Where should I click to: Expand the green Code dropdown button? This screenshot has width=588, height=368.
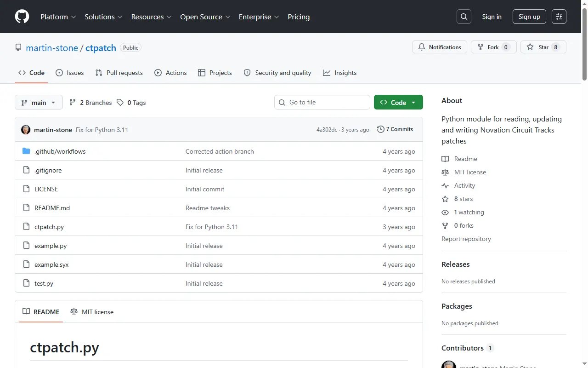398,102
